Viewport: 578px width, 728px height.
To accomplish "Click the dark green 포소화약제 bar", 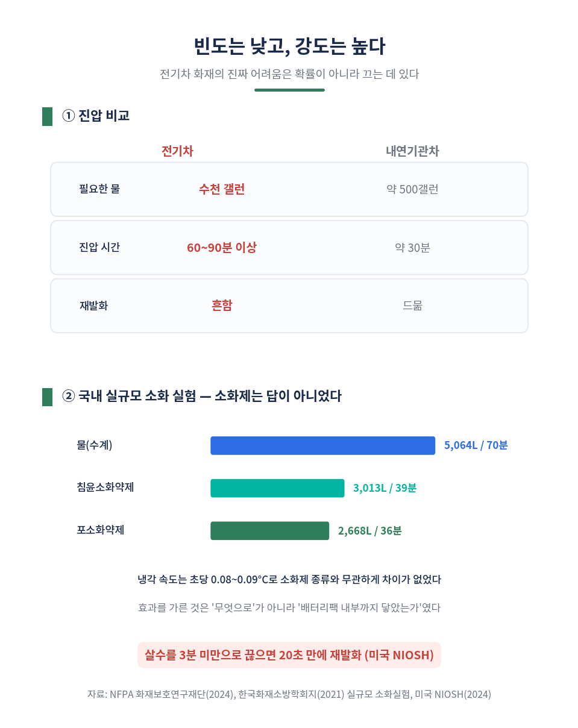I will pyautogui.click(x=269, y=531).
